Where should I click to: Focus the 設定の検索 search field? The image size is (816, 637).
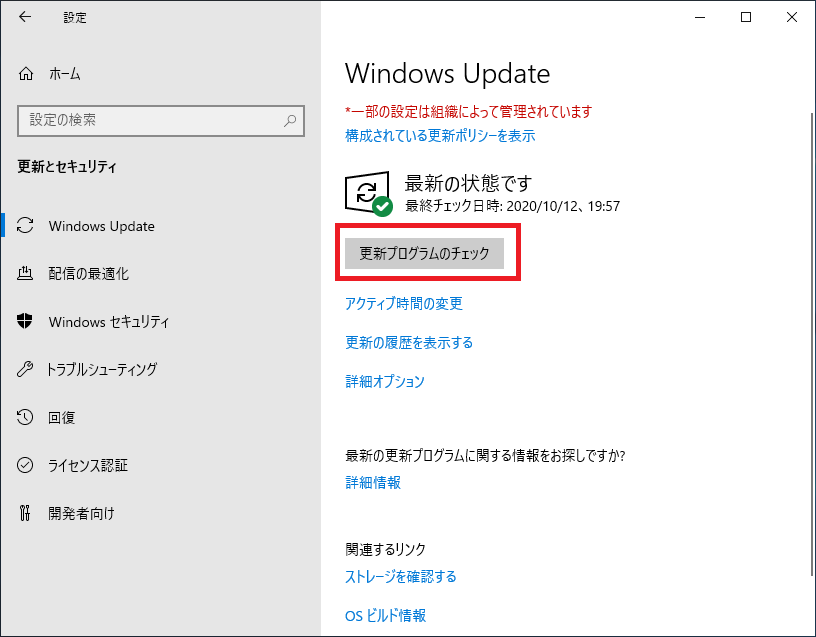click(161, 121)
